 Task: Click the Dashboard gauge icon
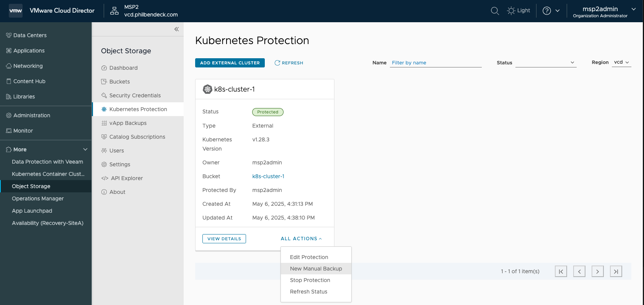104,68
